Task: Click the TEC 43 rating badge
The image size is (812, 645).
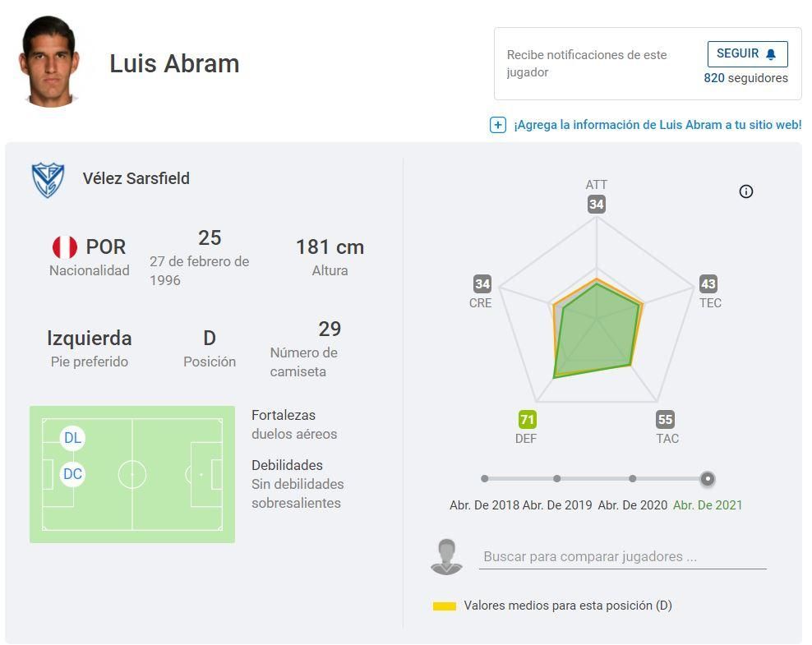Action: (x=708, y=284)
